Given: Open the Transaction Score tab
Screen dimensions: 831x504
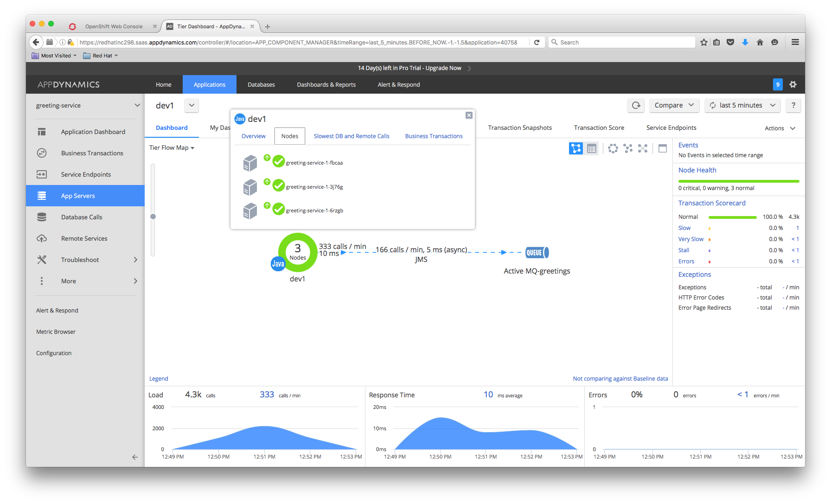Looking at the screenshot, I should point(599,128).
